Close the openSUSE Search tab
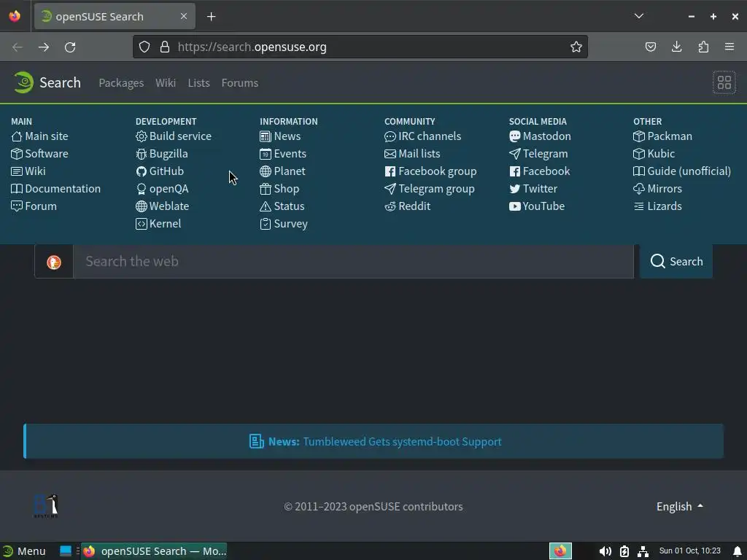This screenshot has height=560, width=747. click(x=184, y=16)
